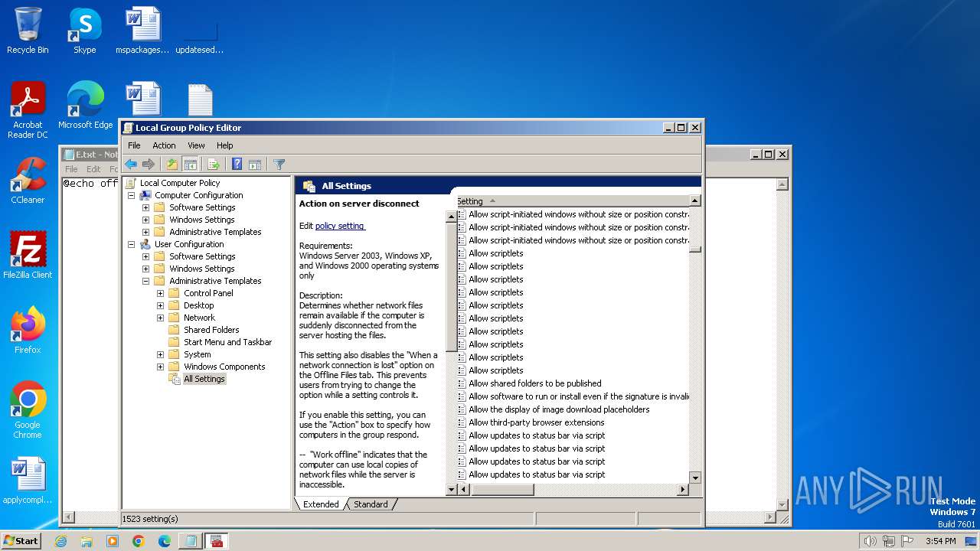This screenshot has width=980, height=551.
Task: Collapse the Computer Configuration node
Action: (x=131, y=195)
